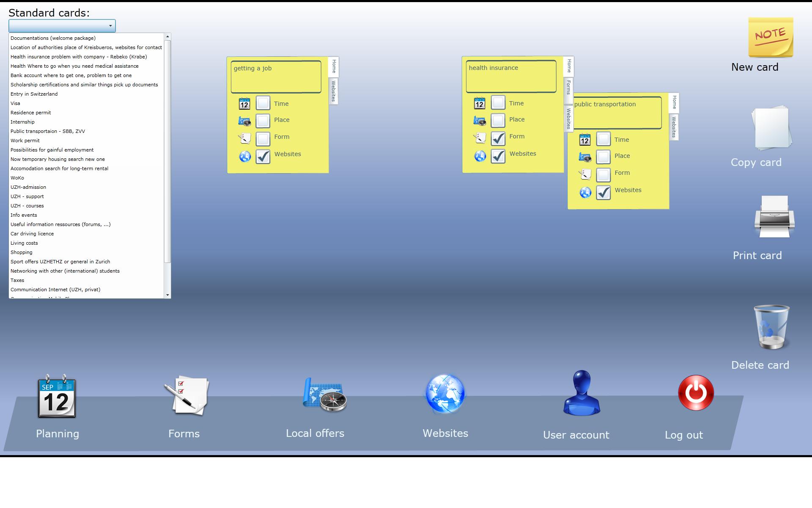Screen dimensions: 812x508
Task: Select Websites tab on health insurance card
Action: tap(569, 118)
